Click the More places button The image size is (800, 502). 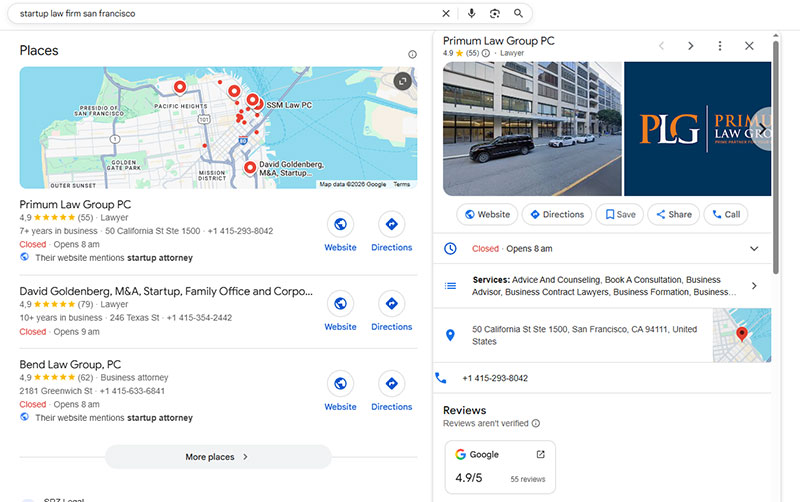point(218,457)
